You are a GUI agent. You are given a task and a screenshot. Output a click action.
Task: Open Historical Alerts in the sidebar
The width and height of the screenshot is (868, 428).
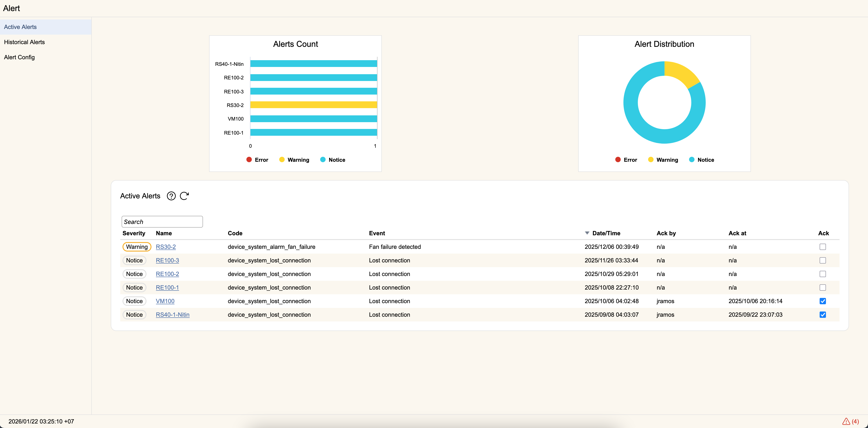45,42
